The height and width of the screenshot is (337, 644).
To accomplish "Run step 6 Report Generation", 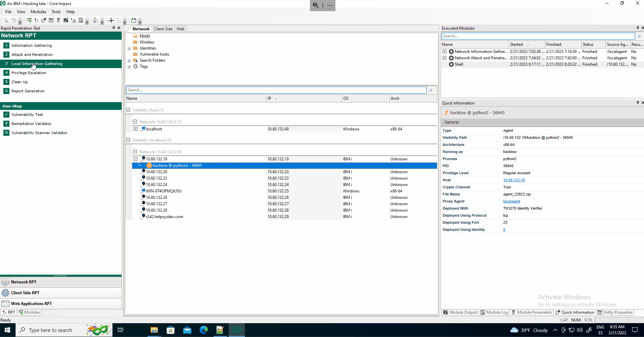I will [x=61, y=91].
